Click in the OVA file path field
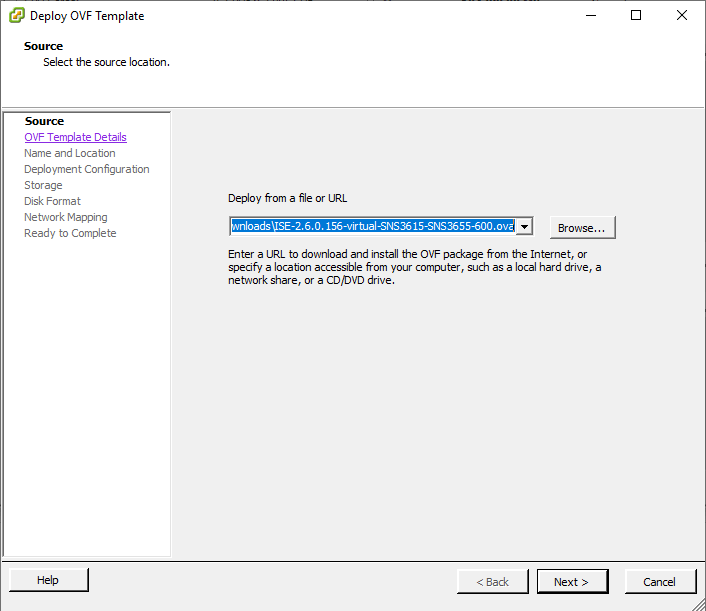 click(372, 226)
